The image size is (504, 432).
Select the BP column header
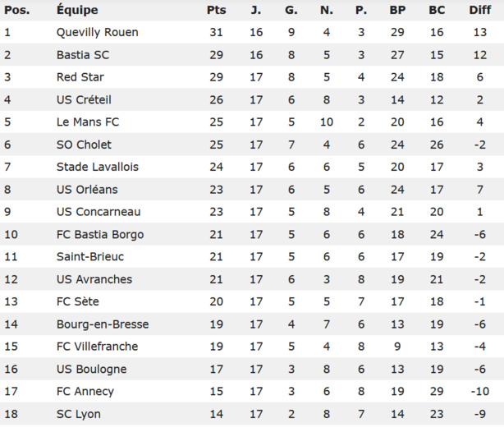[x=397, y=11]
